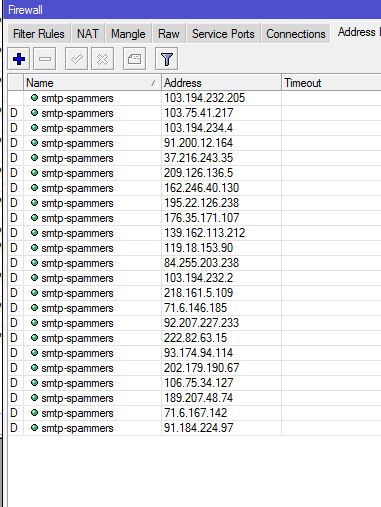Click the D flag for 222.82.63.15
The height and width of the screenshot is (507, 381).
click(14, 338)
